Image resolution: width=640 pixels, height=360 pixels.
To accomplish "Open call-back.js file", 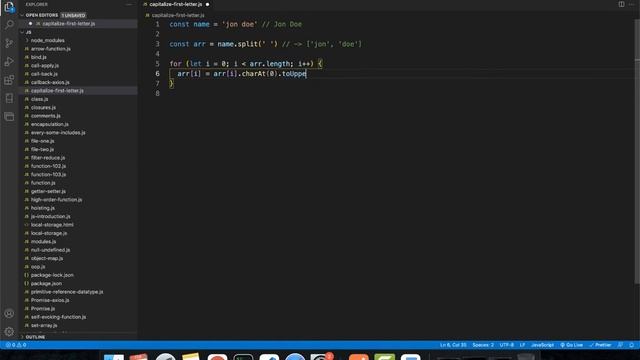I will tap(44, 74).
